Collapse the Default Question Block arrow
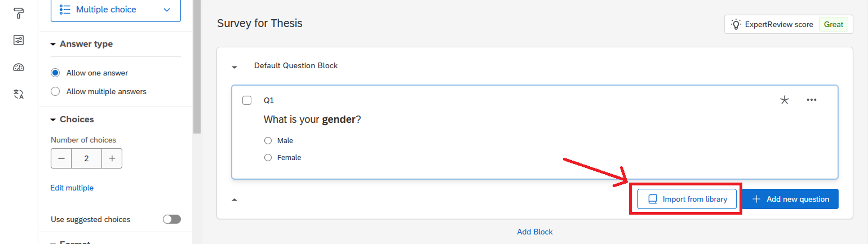 (234, 67)
